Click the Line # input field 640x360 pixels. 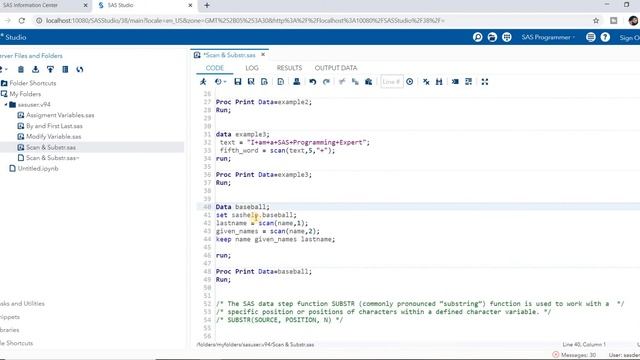click(391, 82)
